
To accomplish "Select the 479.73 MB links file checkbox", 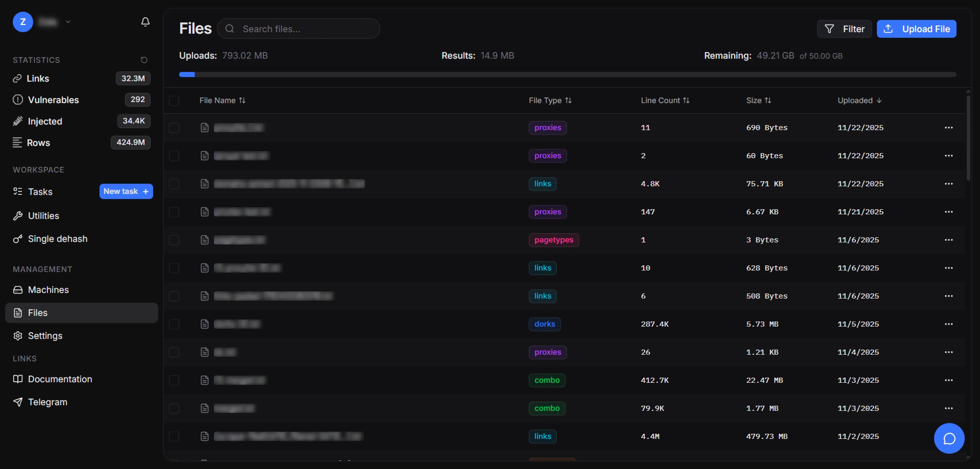I will 174,436.
